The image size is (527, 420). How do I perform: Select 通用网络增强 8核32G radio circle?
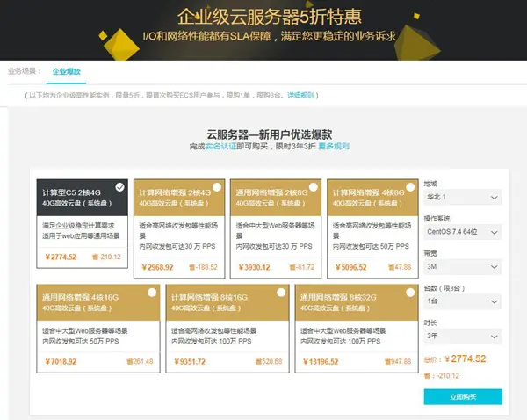(x=410, y=293)
